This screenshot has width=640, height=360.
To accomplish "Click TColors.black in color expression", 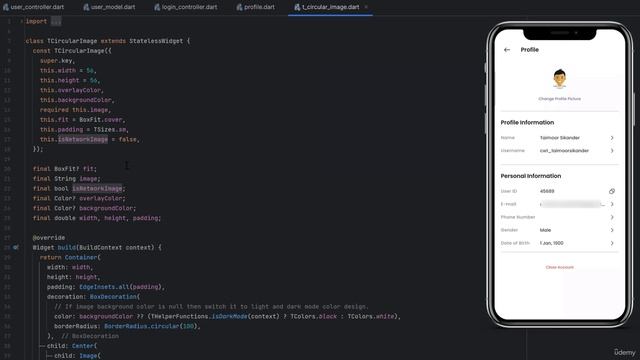I will pyautogui.click(x=313, y=316).
